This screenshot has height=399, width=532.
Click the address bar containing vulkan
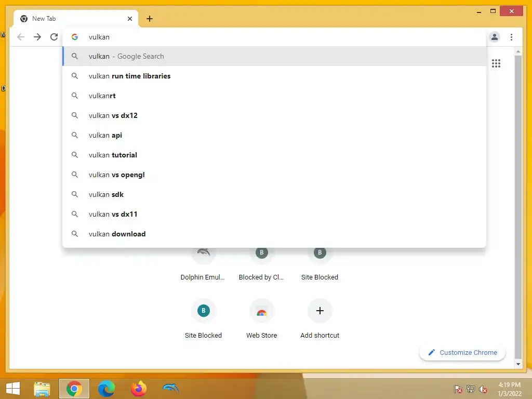click(x=275, y=37)
